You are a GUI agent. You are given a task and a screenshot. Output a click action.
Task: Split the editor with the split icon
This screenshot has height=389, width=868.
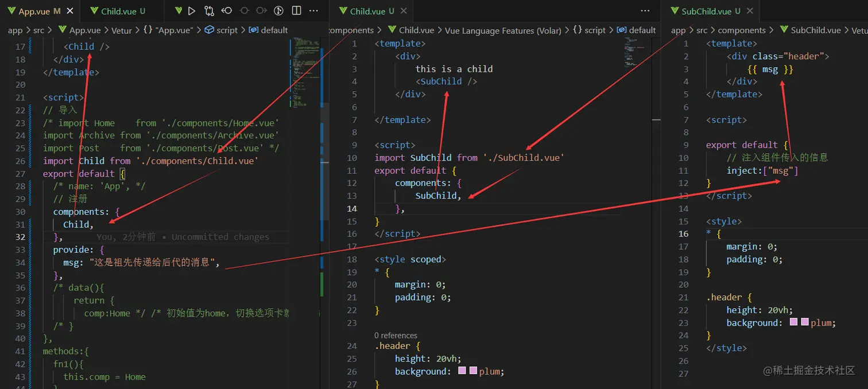tap(296, 11)
